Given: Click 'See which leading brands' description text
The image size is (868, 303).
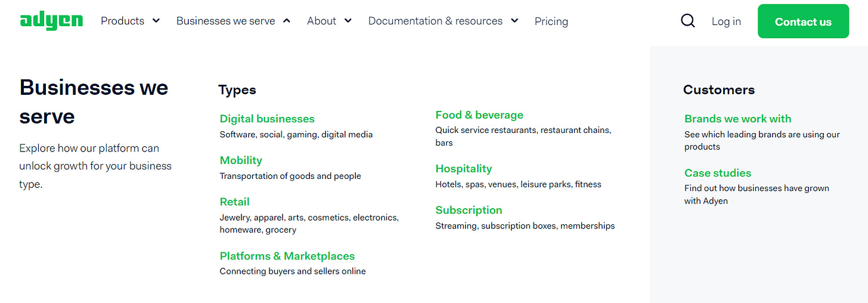Looking at the screenshot, I should pos(762,141).
